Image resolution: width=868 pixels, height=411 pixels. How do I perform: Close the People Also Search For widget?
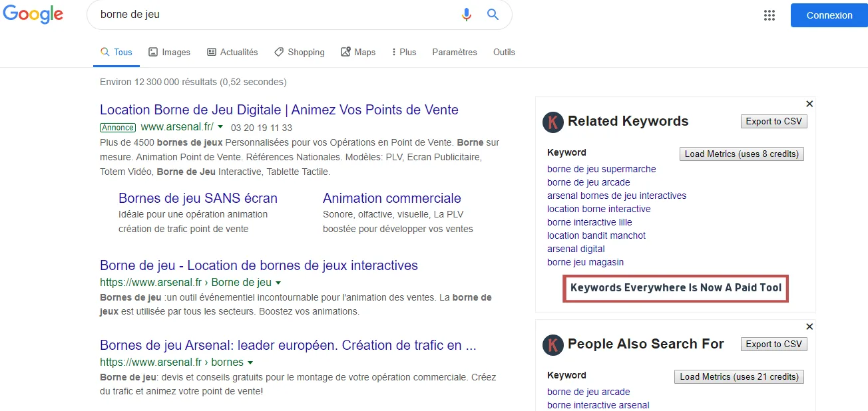click(x=809, y=327)
